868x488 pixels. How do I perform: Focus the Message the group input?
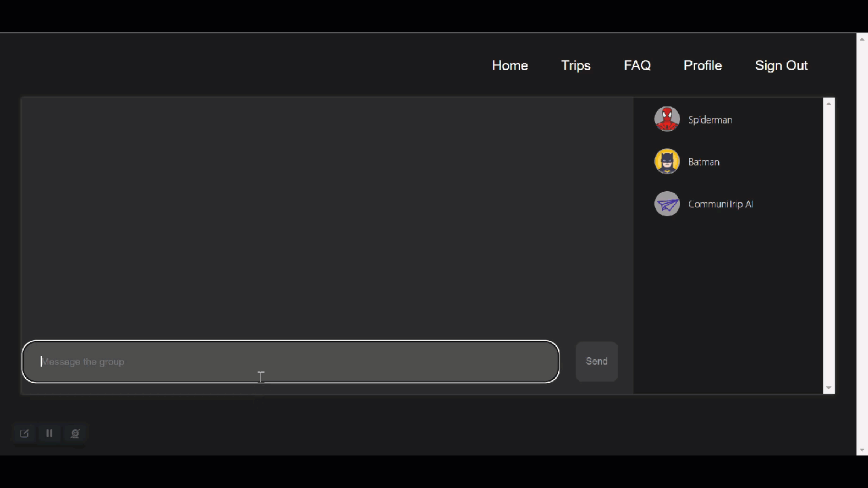click(290, 361)
